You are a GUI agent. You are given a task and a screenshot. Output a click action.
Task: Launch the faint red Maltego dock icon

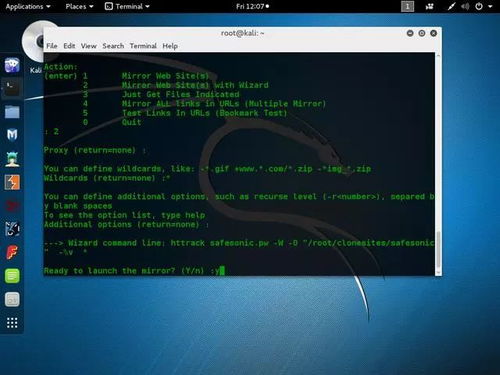click(12, 206)
